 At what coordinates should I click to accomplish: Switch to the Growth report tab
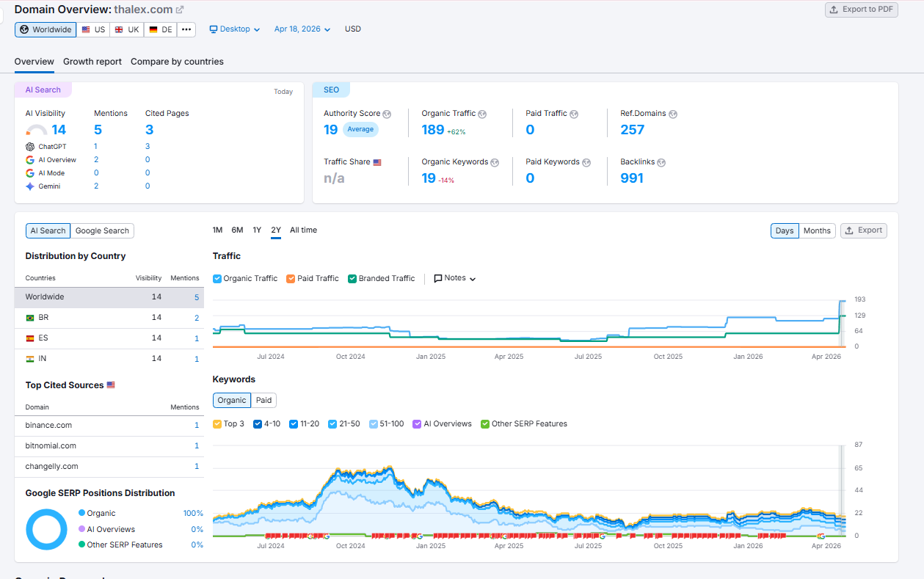click(92, 62)
